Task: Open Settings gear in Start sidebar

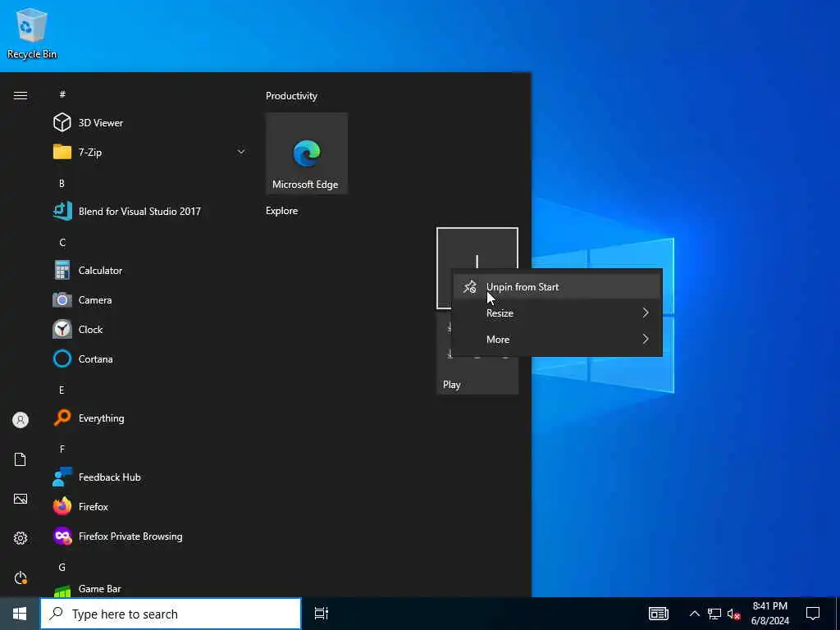Action: (21, 538)
